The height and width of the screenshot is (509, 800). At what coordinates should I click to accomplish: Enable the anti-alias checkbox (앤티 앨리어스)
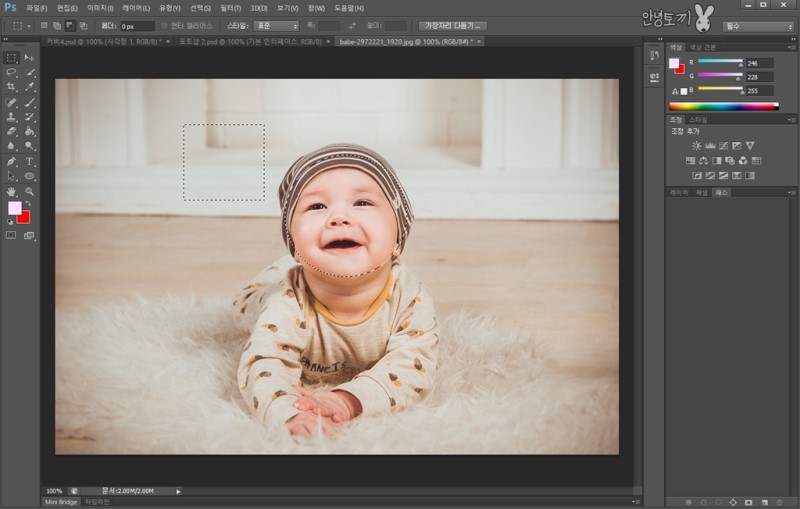[164, 25]
